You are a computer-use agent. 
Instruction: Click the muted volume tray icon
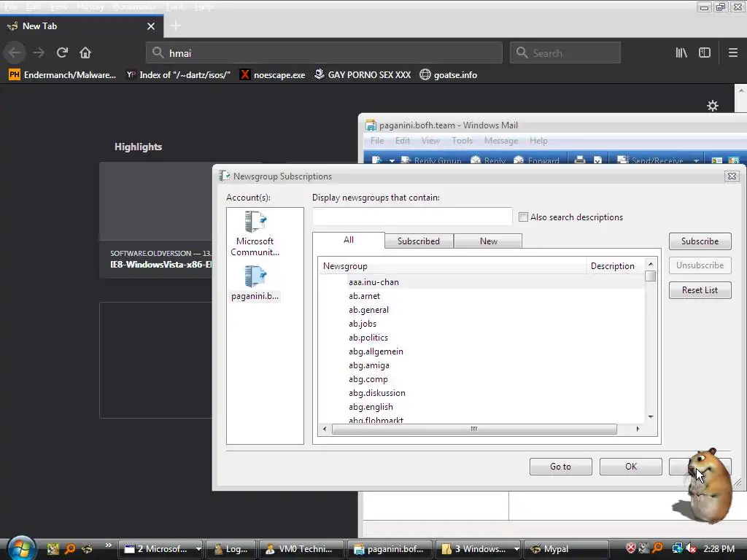(691, 548)
